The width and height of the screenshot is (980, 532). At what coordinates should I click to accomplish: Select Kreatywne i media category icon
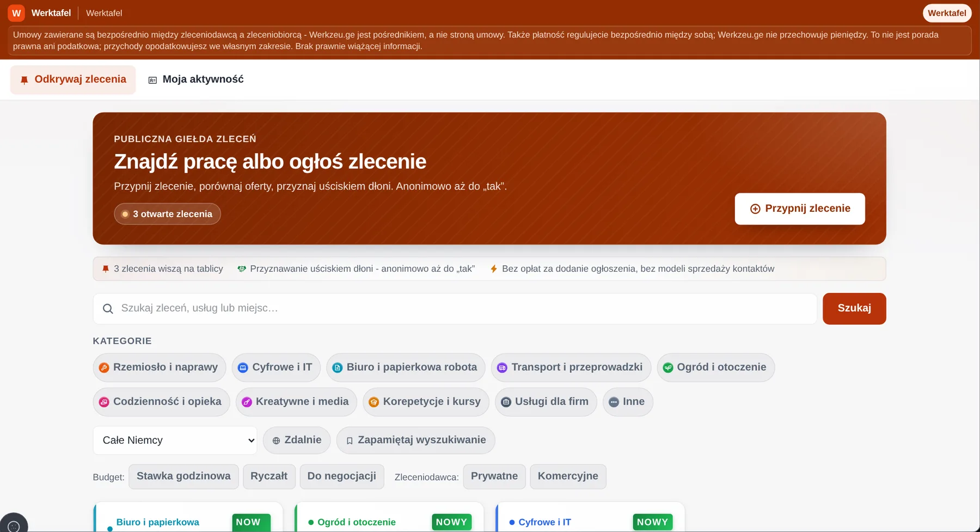point(247,402)
